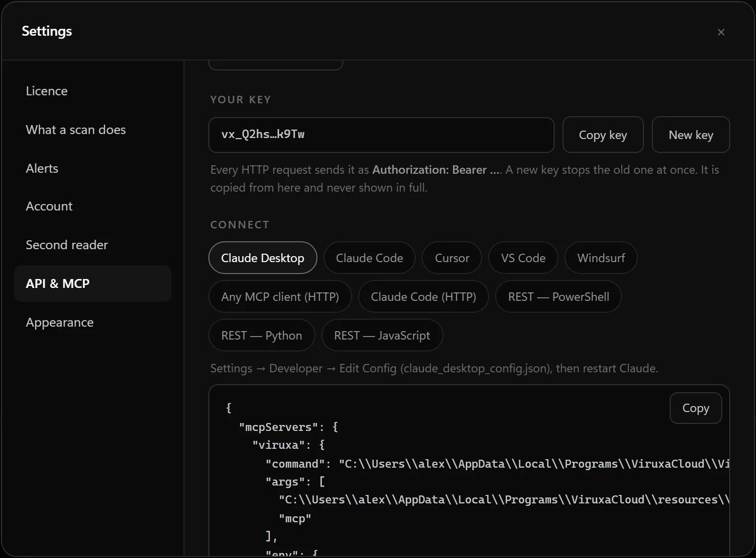Select Any MCP client (HTTP)
The width and height of the screenshot is (756, 558).
[280, 296]
